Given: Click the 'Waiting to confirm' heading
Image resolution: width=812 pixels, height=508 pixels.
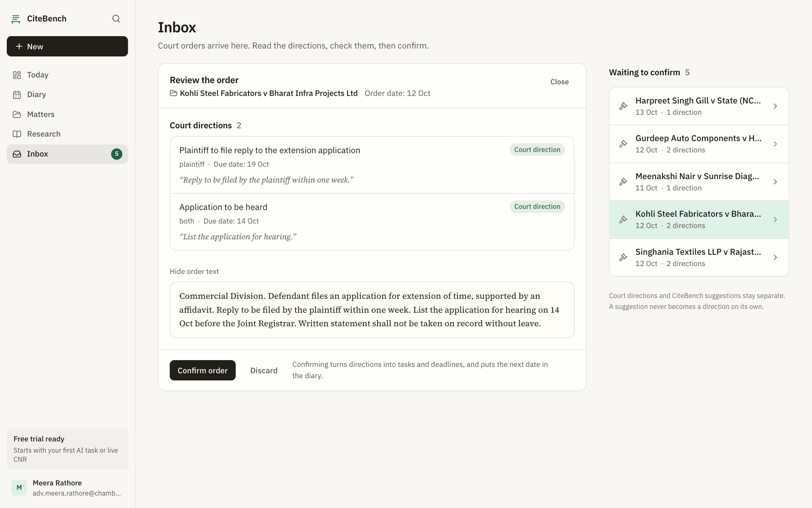Looking at the screenshot, I should (x=644, y=72).
